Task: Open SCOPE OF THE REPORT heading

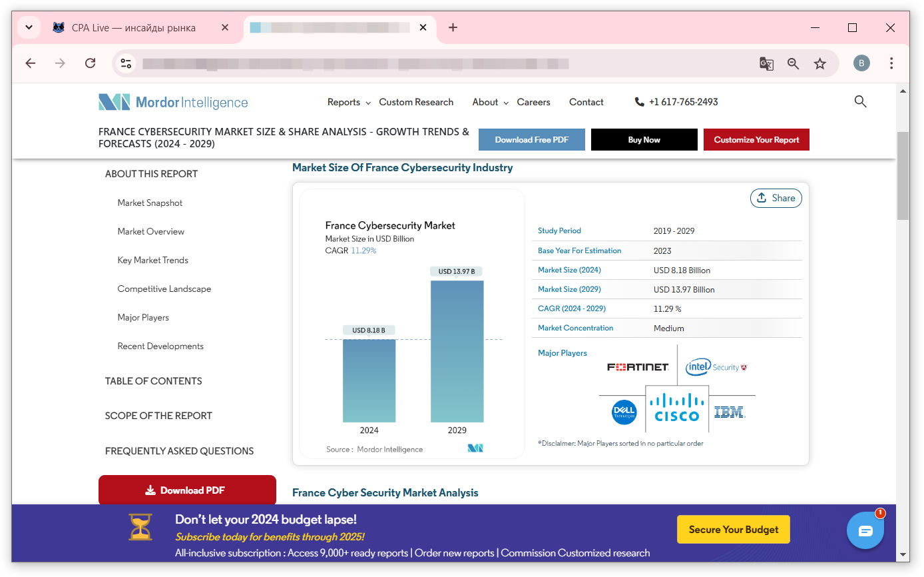Action: tap(158, 416)
